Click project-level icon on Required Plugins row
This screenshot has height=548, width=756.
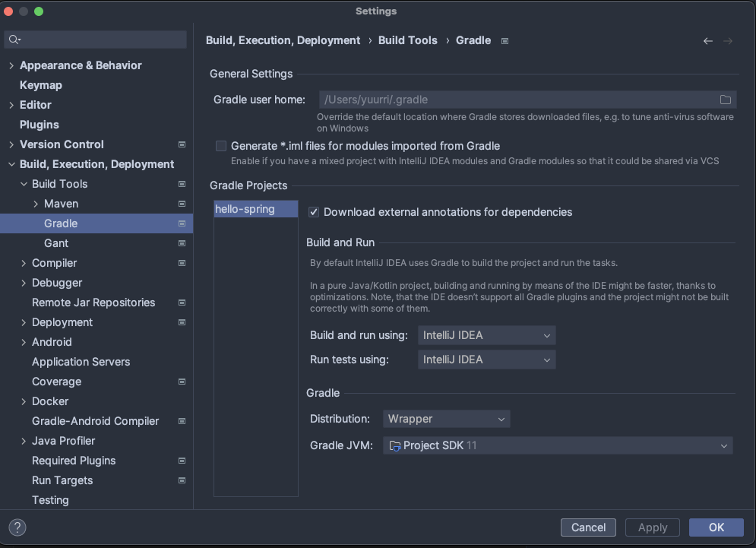(x=182, y=461)
